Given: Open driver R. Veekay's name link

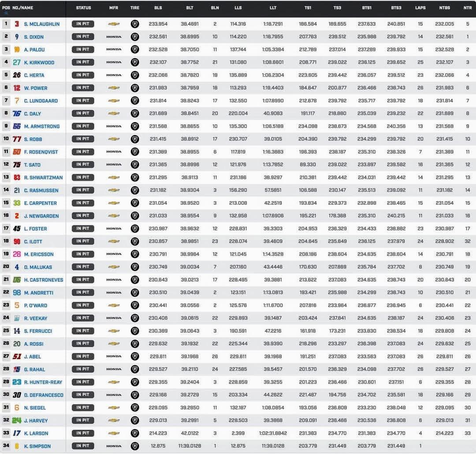Looking at the screenshot, I should pyautogui.click(x=36, y=319).
